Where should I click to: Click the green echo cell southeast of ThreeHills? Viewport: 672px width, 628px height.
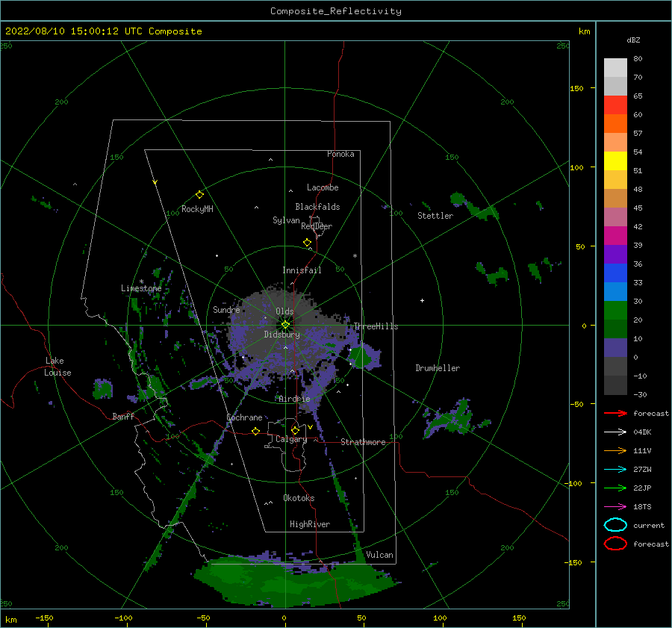(x=361, y=357)
